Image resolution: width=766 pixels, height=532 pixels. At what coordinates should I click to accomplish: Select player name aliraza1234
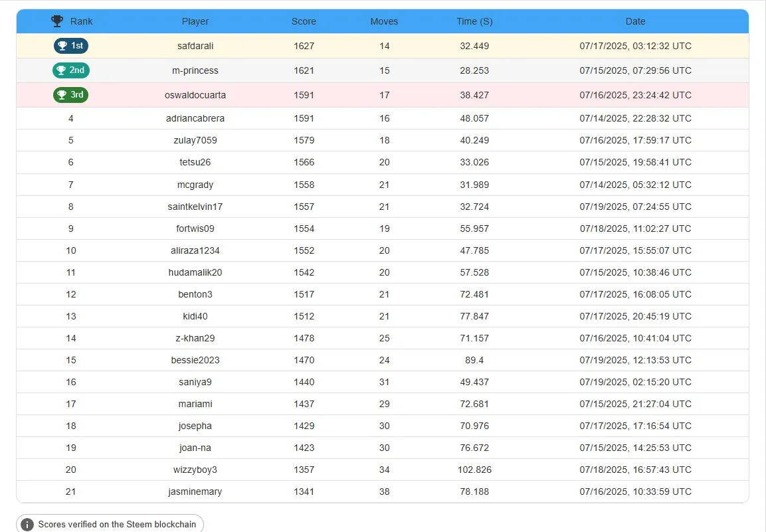point(195,250)
